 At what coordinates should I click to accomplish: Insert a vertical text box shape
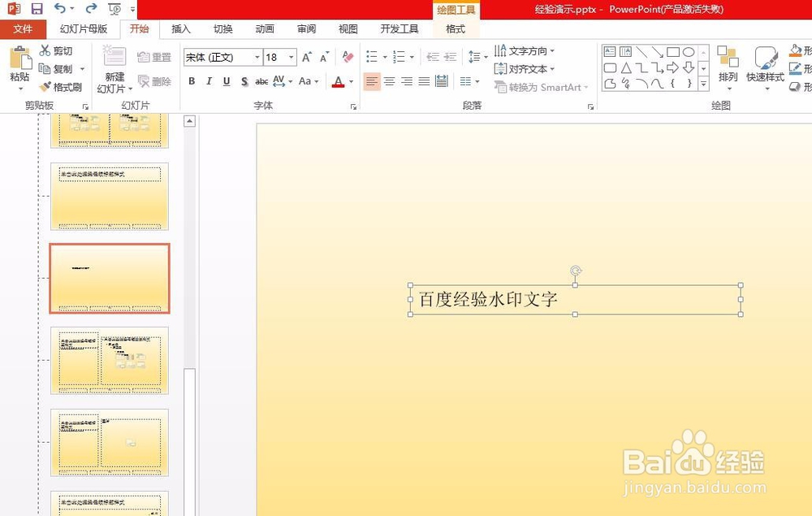coord(625,52)
